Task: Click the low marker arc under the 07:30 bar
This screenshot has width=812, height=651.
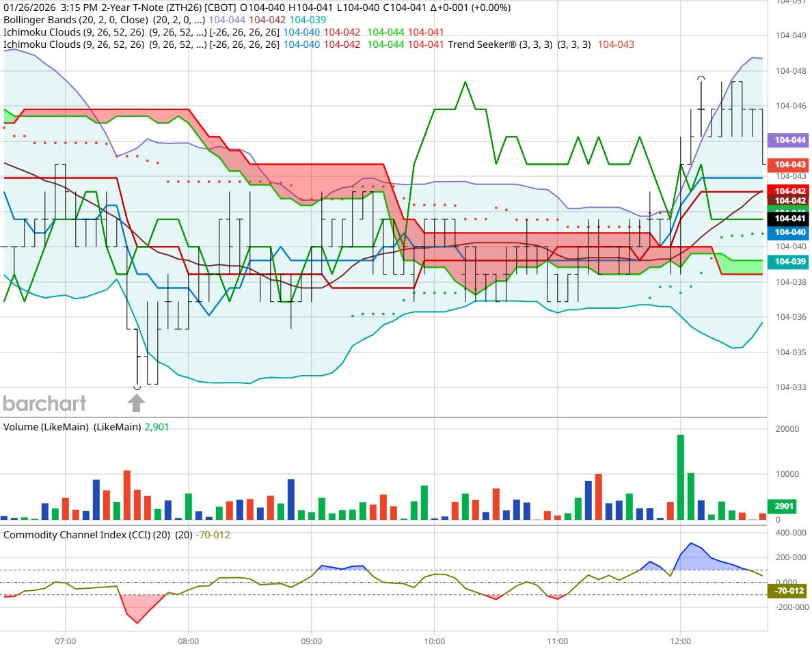Action: (x=137, y=387)
